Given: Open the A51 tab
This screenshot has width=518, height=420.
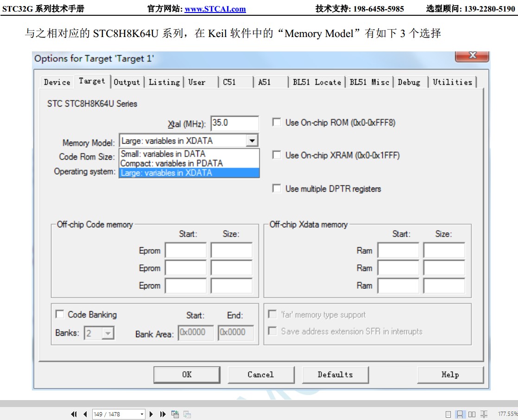Looking at the screenshot, I should (264, 82).
